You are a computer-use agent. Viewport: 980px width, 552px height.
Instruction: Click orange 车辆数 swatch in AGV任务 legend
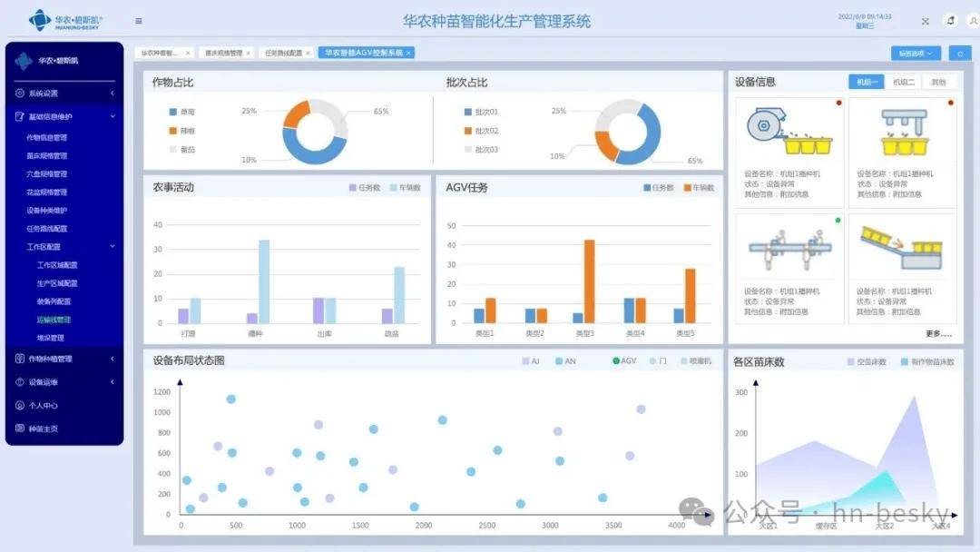688,188
